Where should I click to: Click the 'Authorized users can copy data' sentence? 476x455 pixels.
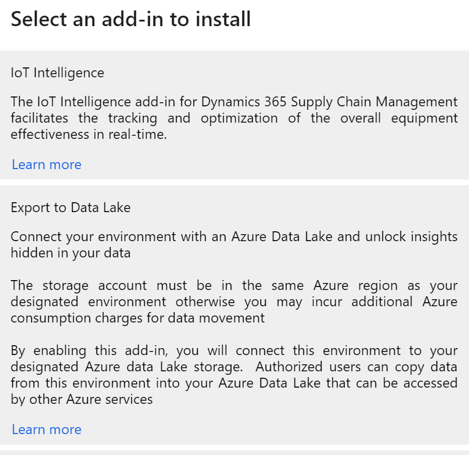[356, 367]
